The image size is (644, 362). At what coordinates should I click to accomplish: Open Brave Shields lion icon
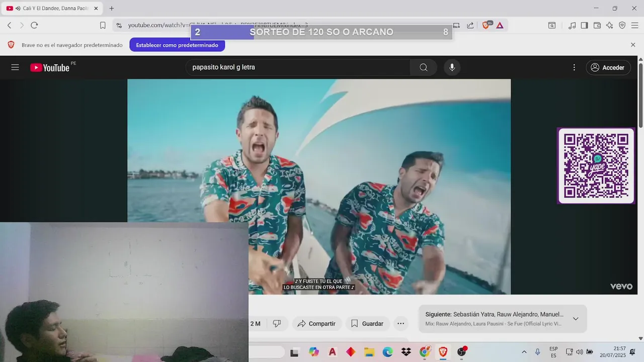[x=486, y=25]
